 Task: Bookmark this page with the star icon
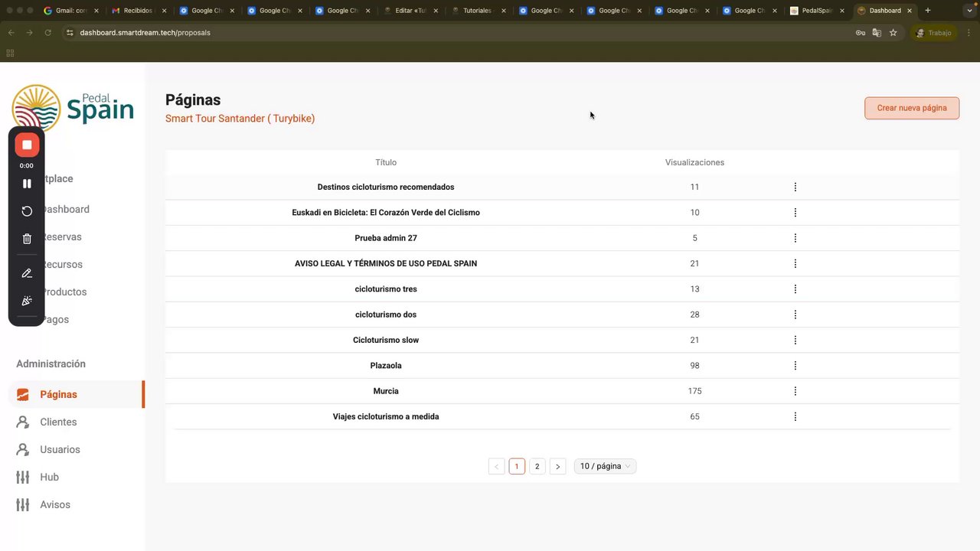pyautogui.click(x=893, y=33)
